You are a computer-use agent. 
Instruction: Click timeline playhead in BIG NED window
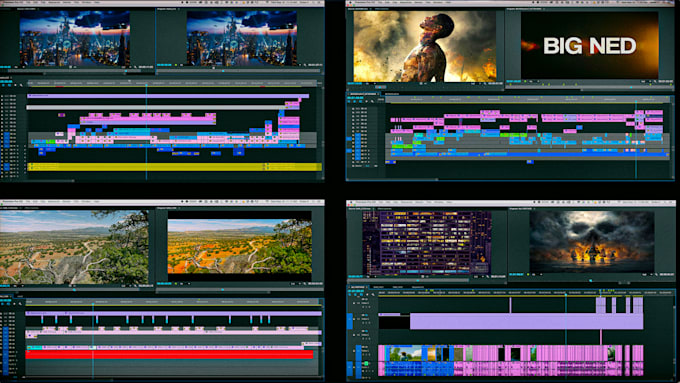tap(636, 101)
